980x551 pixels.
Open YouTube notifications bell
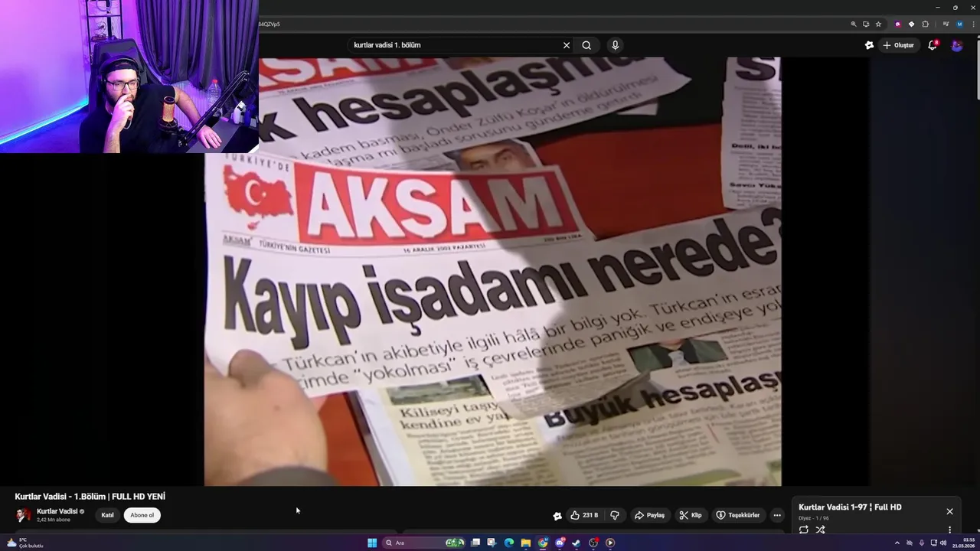coord(933,45)
